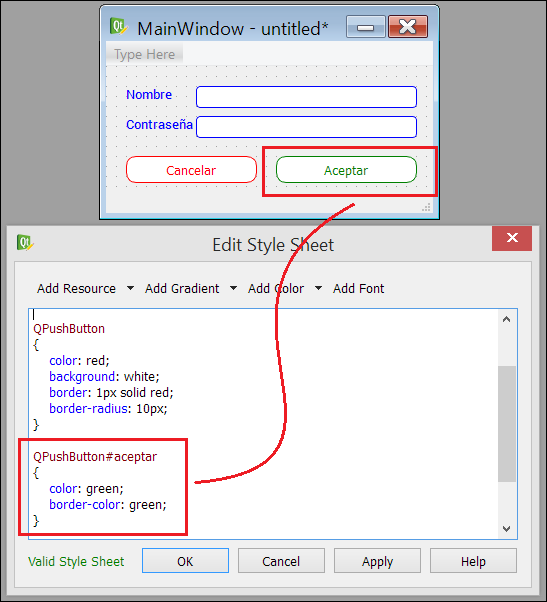Image resolution: width=547 pixels, height=602 pixels.
Task: Click the Valid Style Sheet status label
Action: coord(76,561)
